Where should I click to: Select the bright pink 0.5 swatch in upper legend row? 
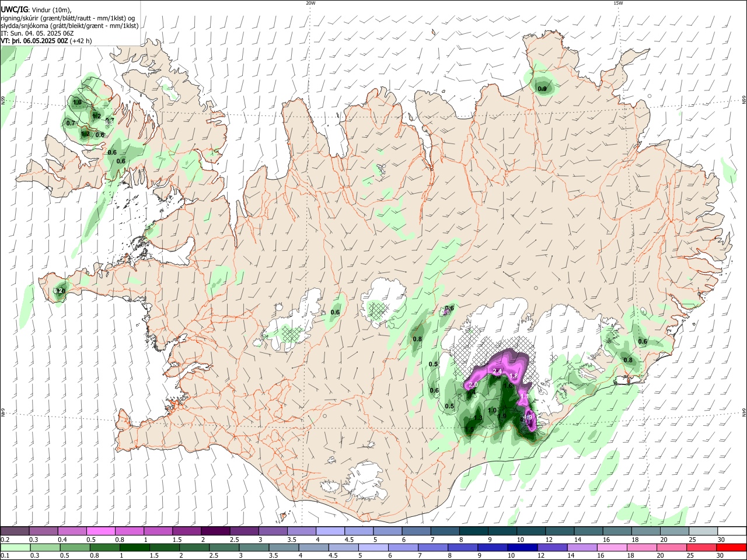101,531
